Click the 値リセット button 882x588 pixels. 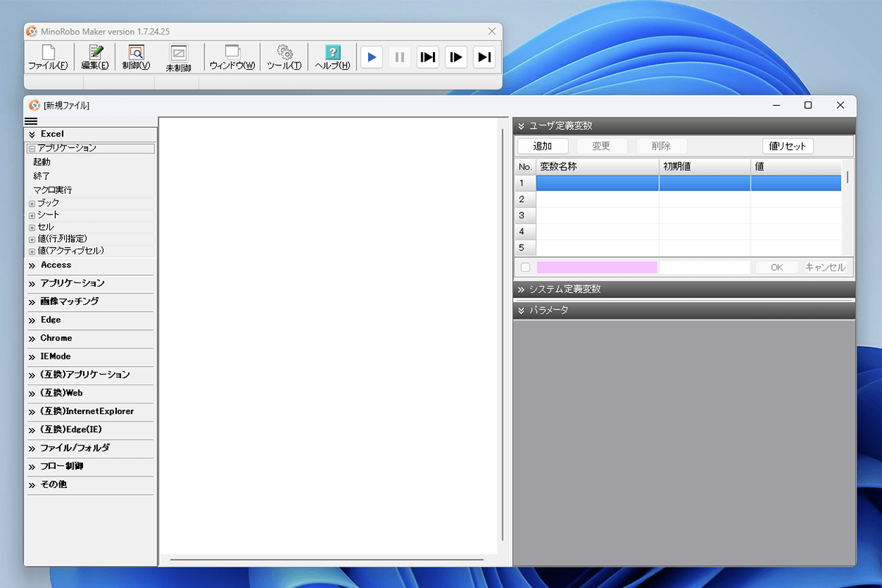coord(788,146)
